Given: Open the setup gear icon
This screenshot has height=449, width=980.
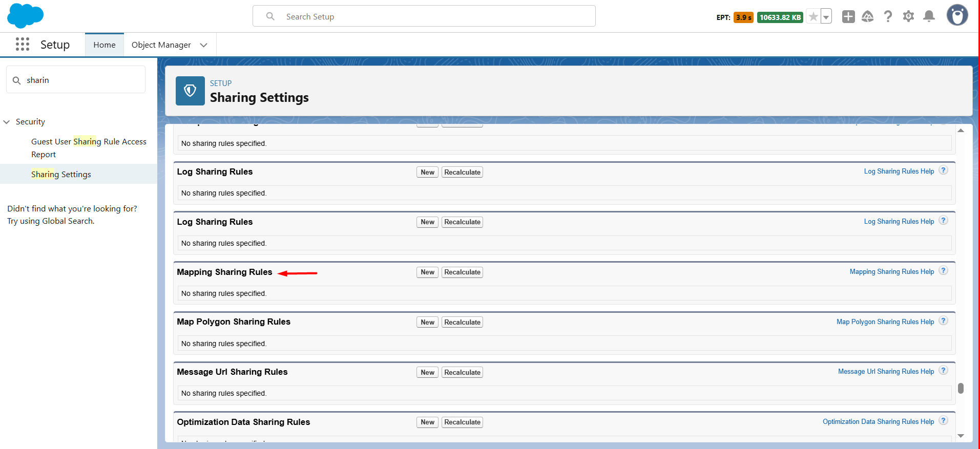Looking at the screenshot, I should pyautogui.click(x=908, y=16).
